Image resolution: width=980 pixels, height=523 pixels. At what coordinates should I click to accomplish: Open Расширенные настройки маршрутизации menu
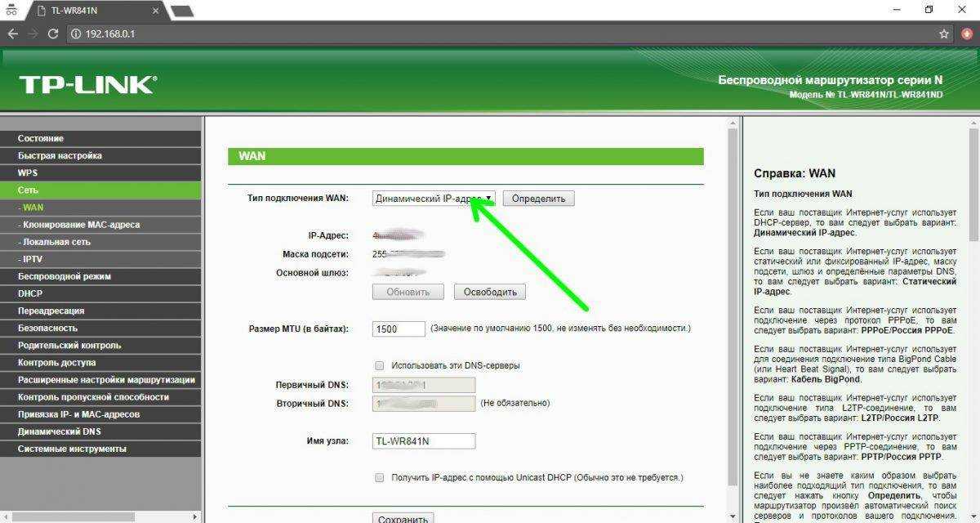tap(100, 379)
